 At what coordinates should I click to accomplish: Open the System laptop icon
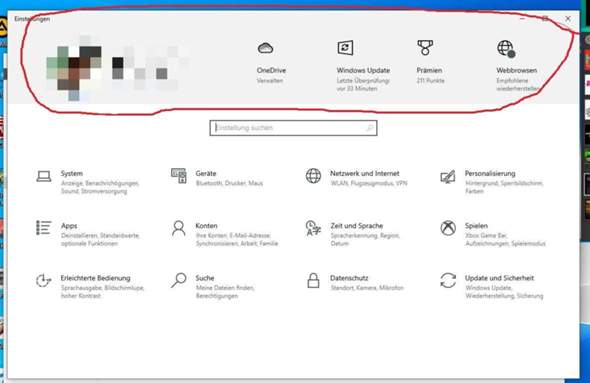click(44, 176)
